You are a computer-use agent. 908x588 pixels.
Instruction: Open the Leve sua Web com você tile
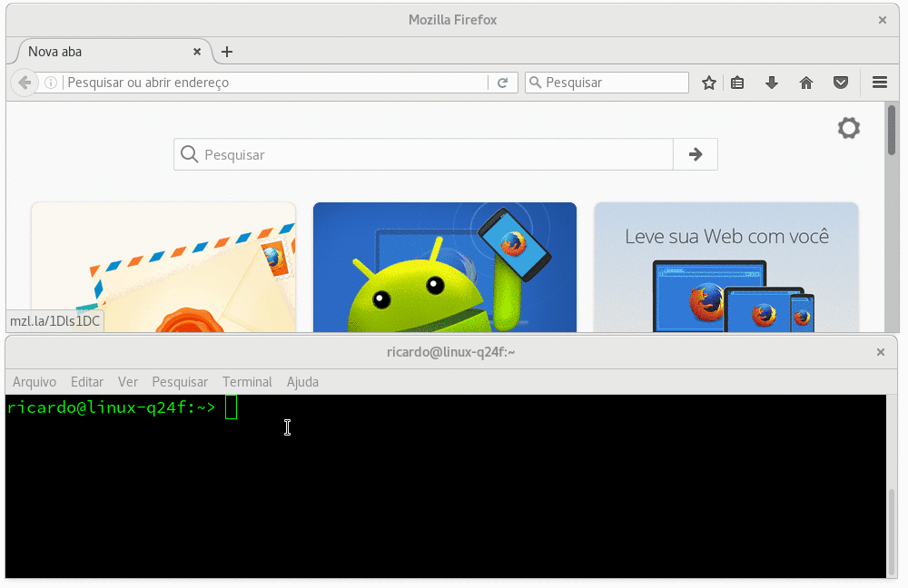[x=726, y=268]
